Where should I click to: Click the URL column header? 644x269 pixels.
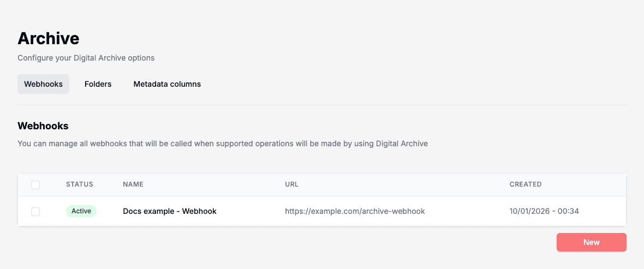pos(291,184)
